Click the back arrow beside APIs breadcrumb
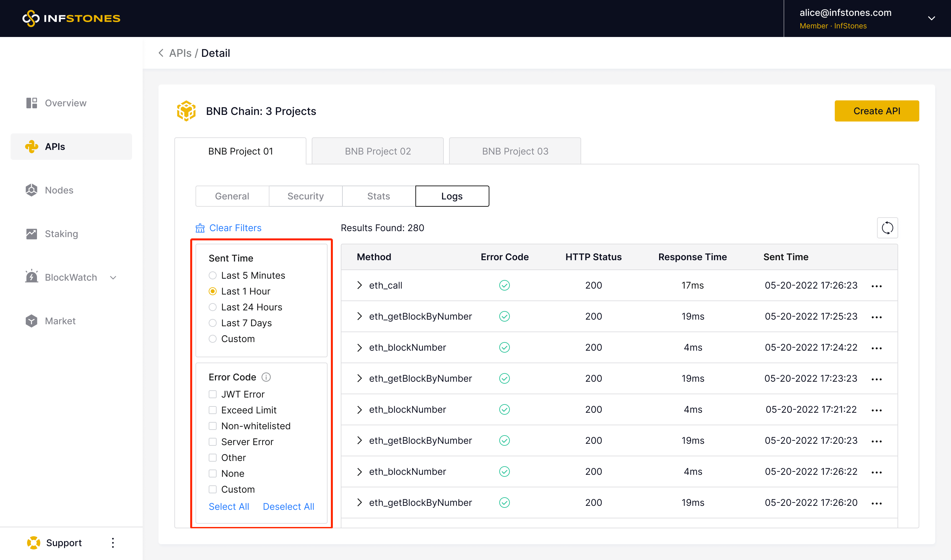This screenshot has width=951, height=560. pyautogui.click(x=161, y=53)
